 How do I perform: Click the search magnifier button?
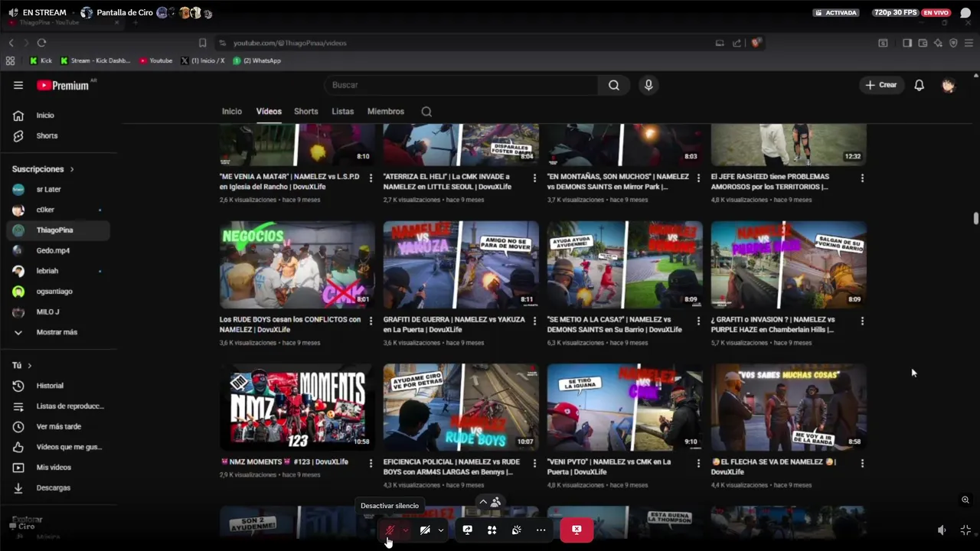pos(614,85)
